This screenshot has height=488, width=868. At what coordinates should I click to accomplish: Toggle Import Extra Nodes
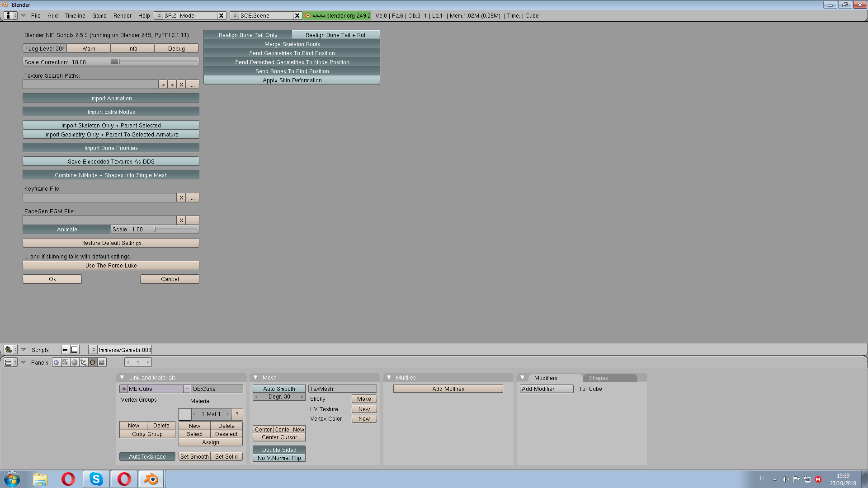[x=111, y=112]
